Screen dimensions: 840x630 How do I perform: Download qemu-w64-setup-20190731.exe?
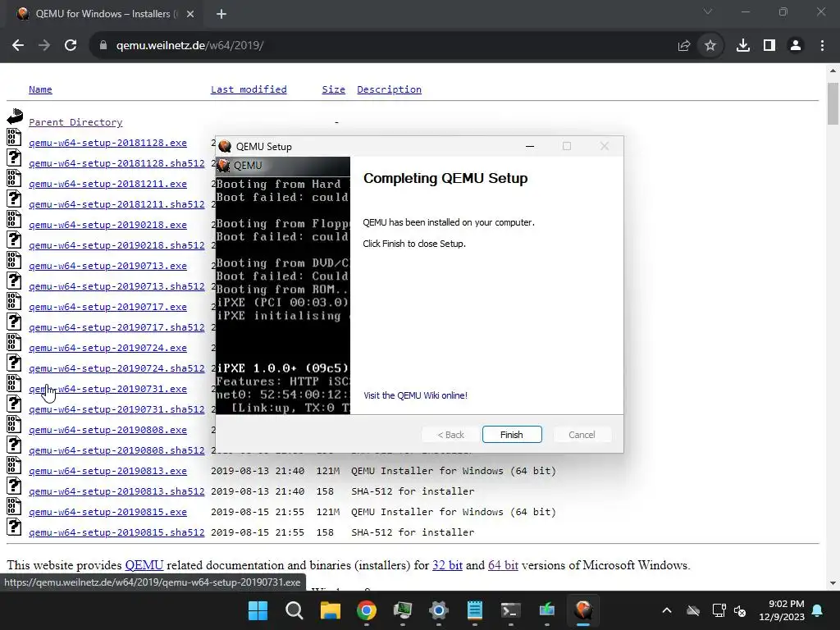[107, 388]
